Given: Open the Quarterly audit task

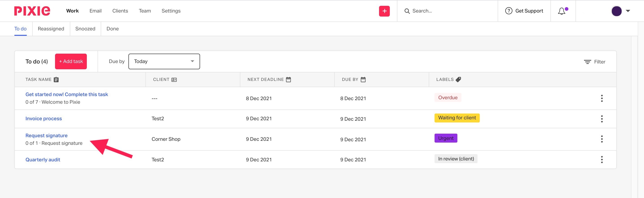Looking at the screenshot, I should click(x=43, y=160).
